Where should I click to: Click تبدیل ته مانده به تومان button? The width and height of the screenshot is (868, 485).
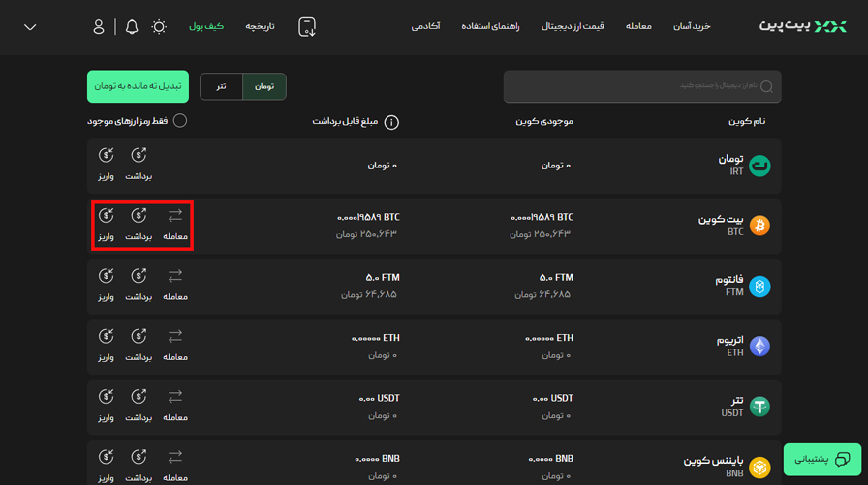point(138,86)
